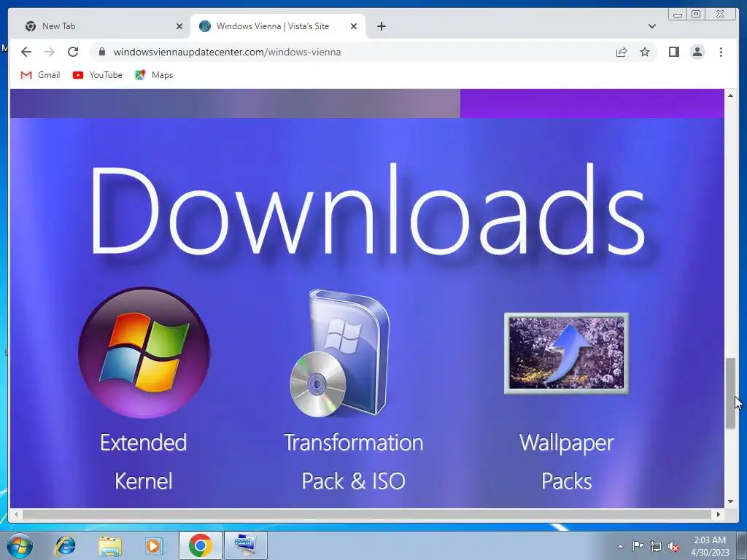The height and width of the screenshot is (560, 747).
Task: Open the Maps bookmark
Action: coord(154,75)
